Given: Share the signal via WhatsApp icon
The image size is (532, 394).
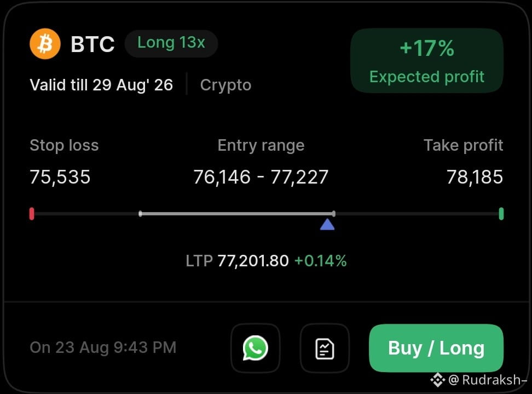Looking at the screenshot, I should point(256,348).
